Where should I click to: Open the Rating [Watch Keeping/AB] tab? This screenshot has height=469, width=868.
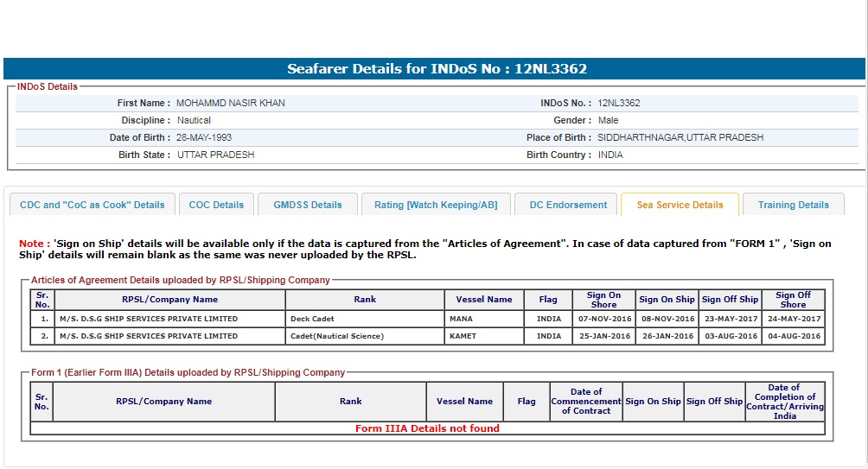tap(436, 205)
